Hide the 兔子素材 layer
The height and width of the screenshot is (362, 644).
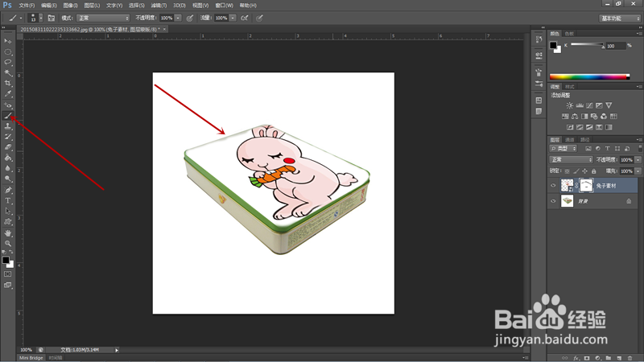[553, 186]
